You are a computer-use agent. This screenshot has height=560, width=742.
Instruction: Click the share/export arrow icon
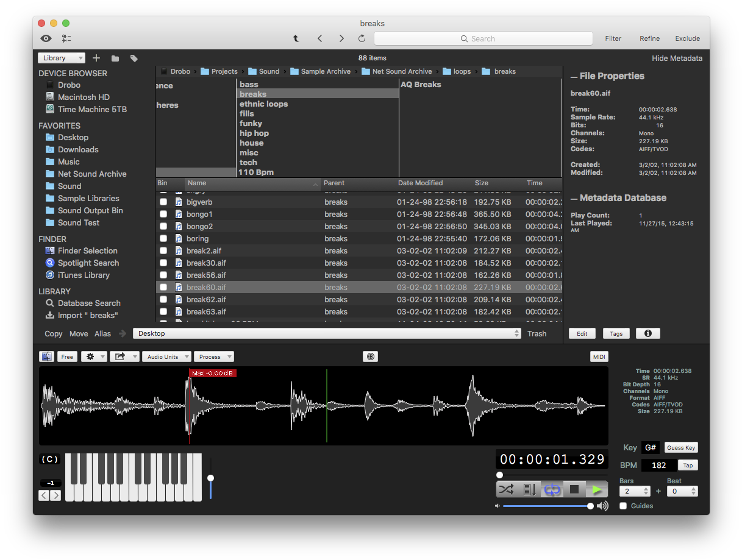tap(121, 356)
